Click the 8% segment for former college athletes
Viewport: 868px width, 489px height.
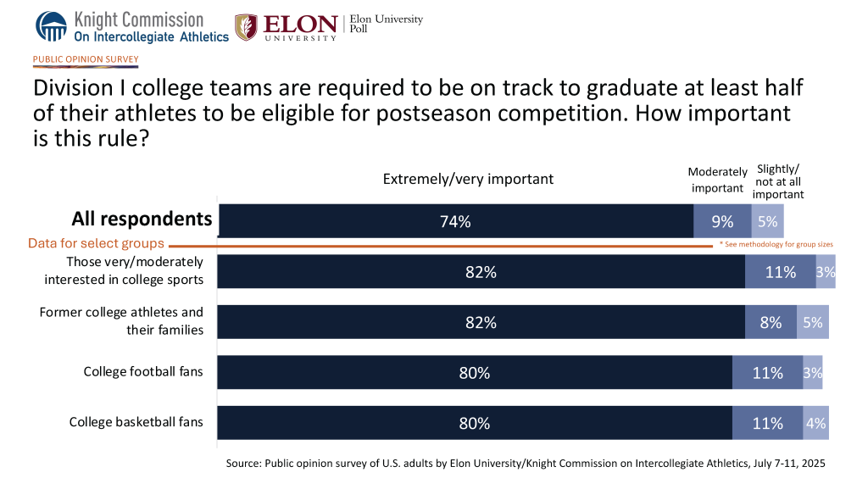(x=771, y=322)
